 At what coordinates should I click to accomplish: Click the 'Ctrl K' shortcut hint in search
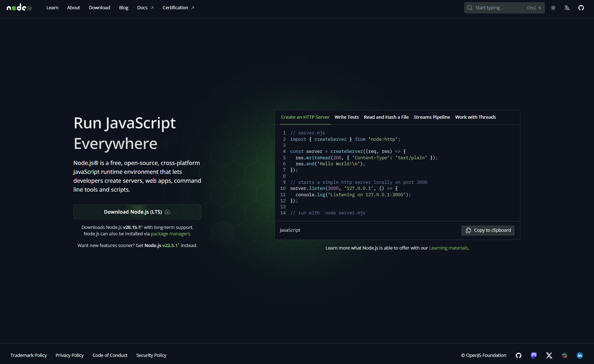(534, 8)
